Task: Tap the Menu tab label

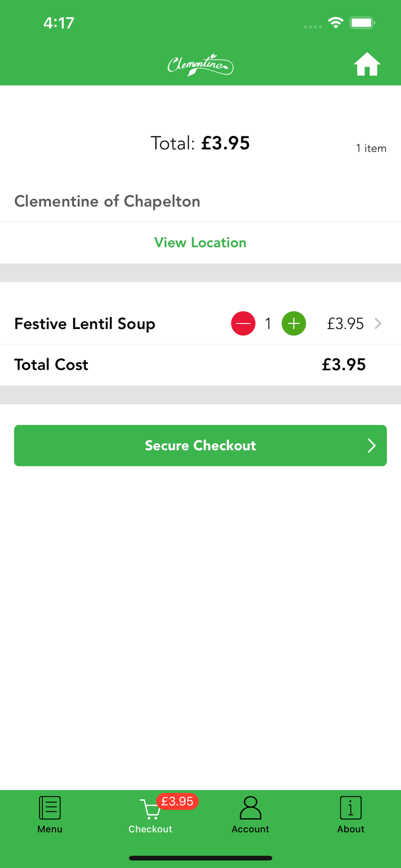Action: coord(50,829)
